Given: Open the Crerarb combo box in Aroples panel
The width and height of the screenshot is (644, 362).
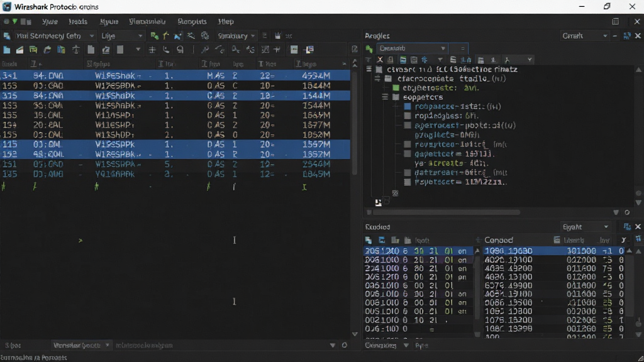Looking at the screenshot, I should click(x=412, y=48).
